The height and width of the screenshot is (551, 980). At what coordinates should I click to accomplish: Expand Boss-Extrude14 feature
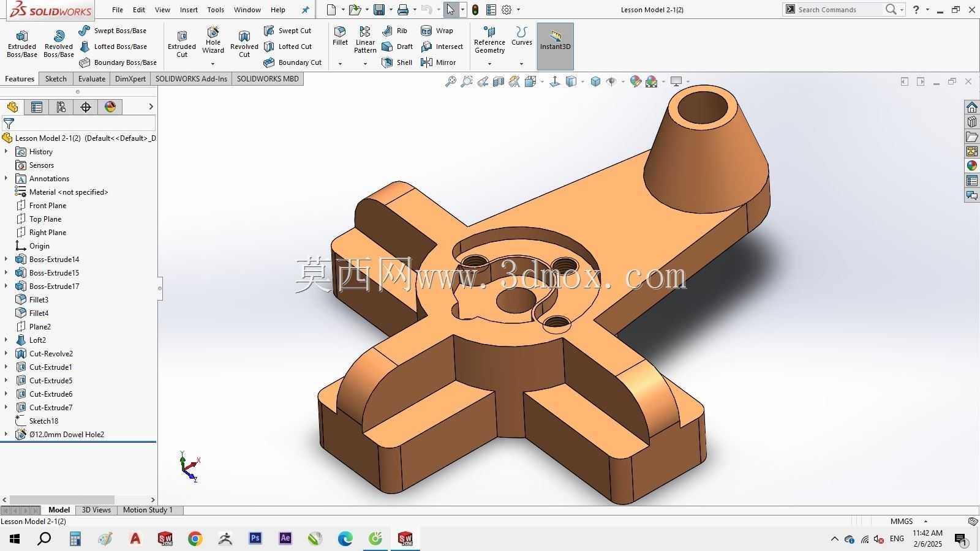pos(6,260)
